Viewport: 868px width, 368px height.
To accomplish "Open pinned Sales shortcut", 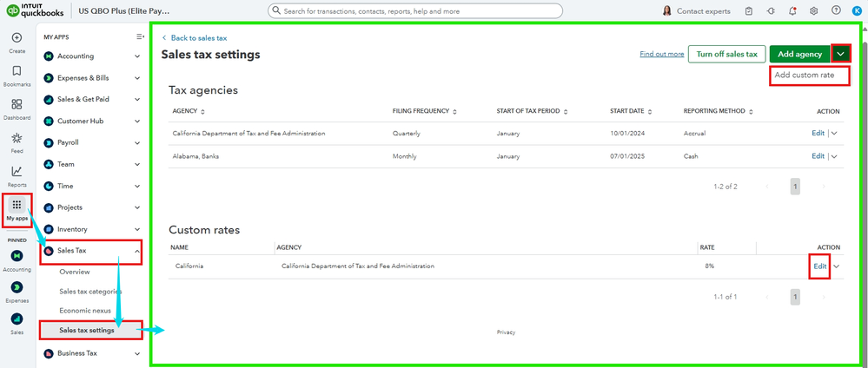I will coord(17,319).
